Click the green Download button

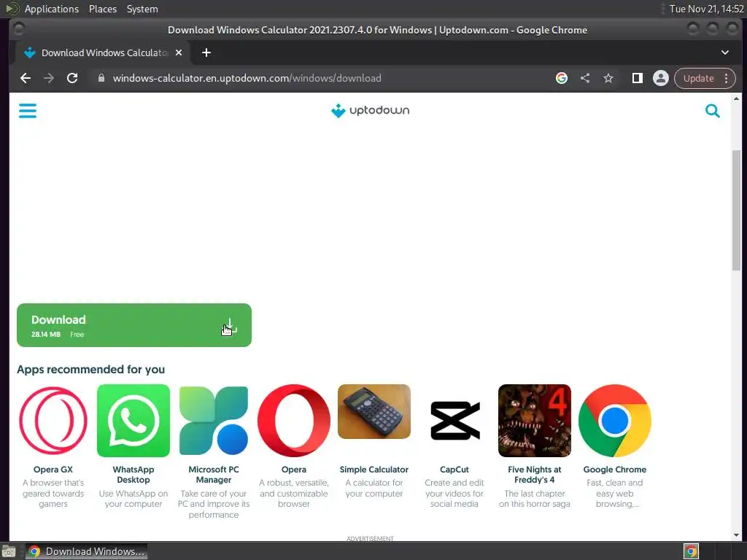[x=134, y=325]
